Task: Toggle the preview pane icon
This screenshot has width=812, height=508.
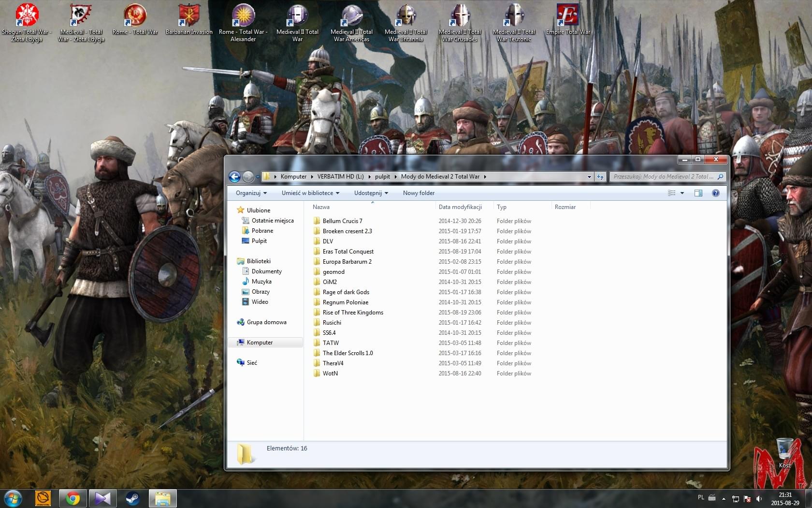Action: pos(698,193)
